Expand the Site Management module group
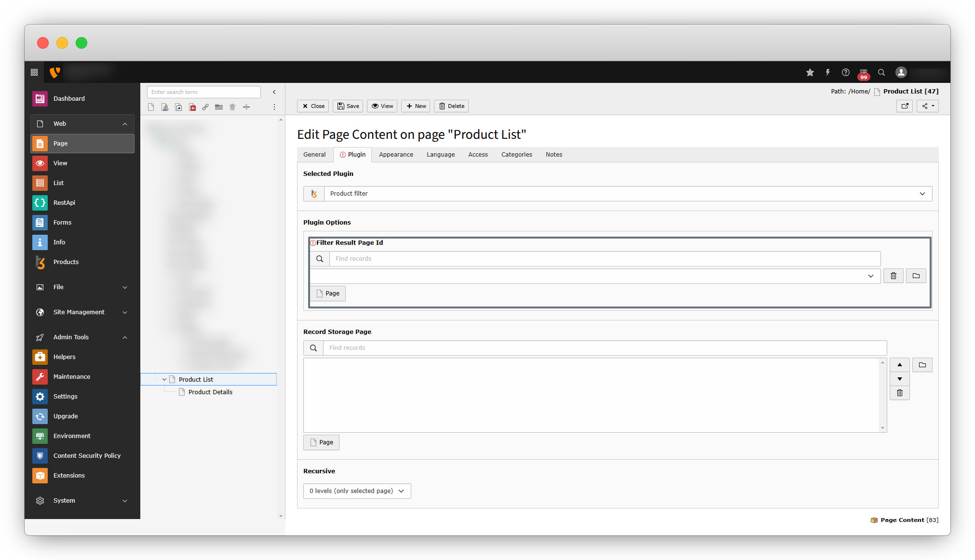This screenshot has height=560, width=975. tap(125, 312)
